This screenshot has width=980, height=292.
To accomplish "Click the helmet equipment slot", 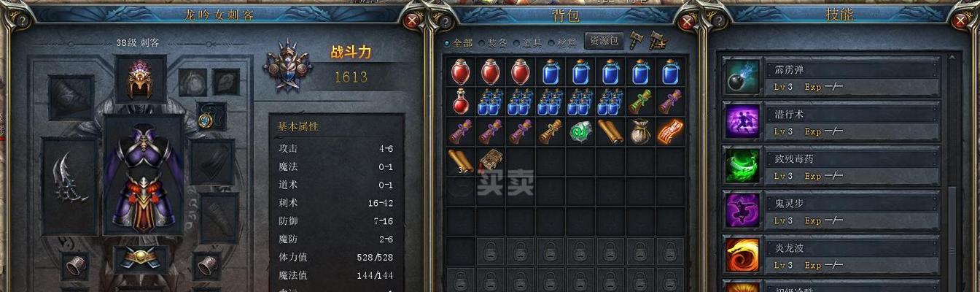I will (140, 79).
